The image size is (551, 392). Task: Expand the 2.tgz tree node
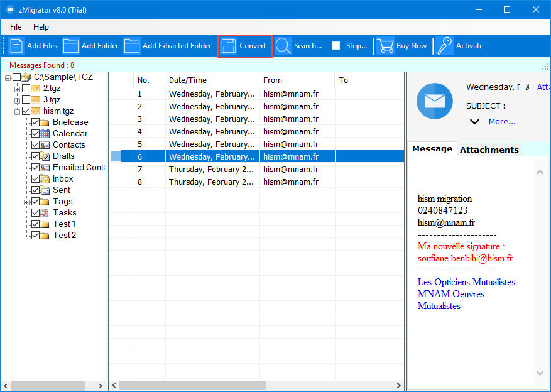coord(17,89)
